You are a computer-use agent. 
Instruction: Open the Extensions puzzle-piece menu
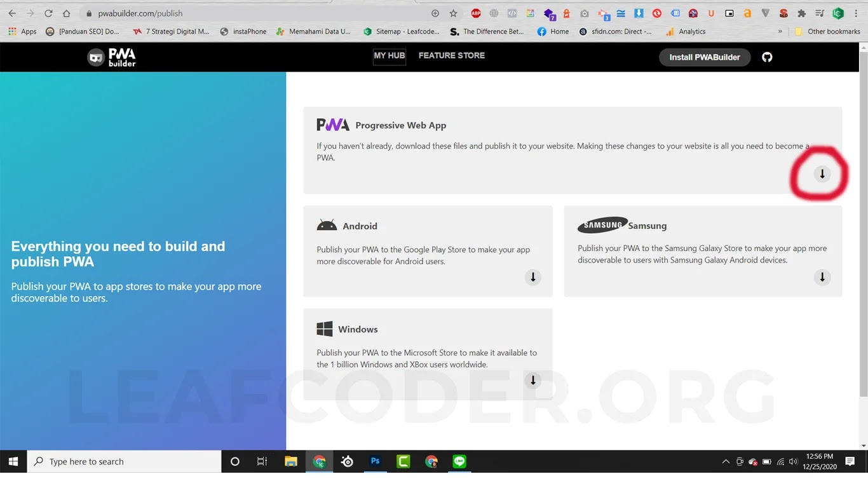pos(801,13)
